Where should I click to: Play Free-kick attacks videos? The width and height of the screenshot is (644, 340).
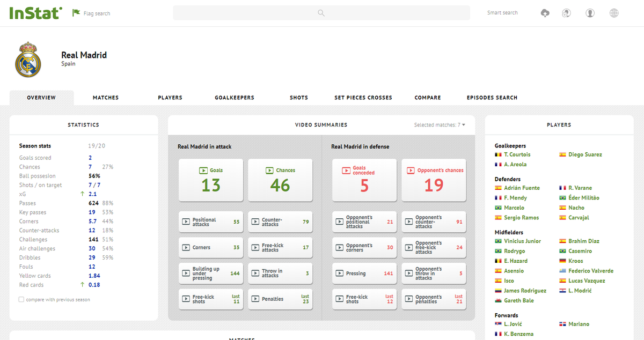pyautogui.click(x=280, y=248)
